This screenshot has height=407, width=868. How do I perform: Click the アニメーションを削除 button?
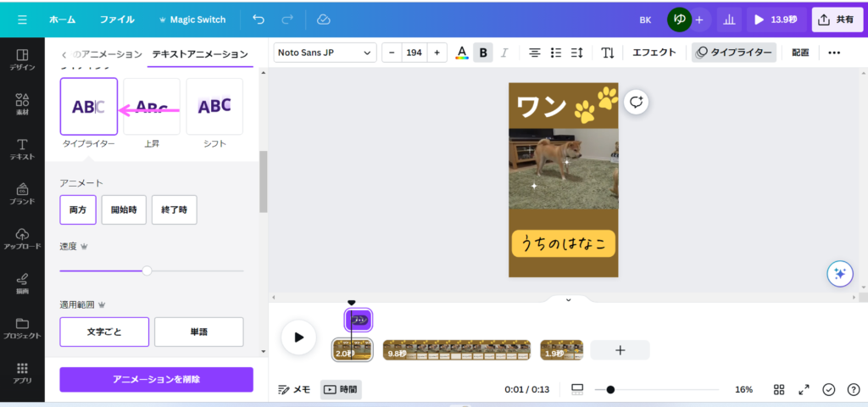[156, 379]
